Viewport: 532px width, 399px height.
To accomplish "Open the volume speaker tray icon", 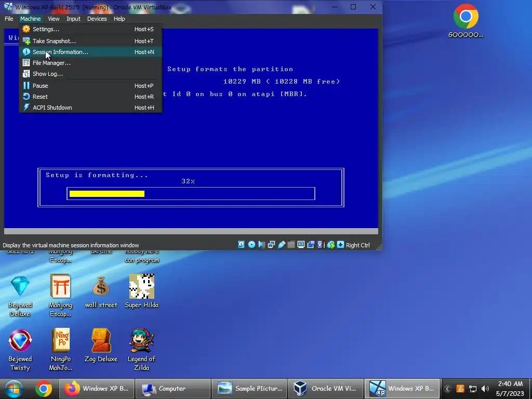I will (x=485, y=389).
